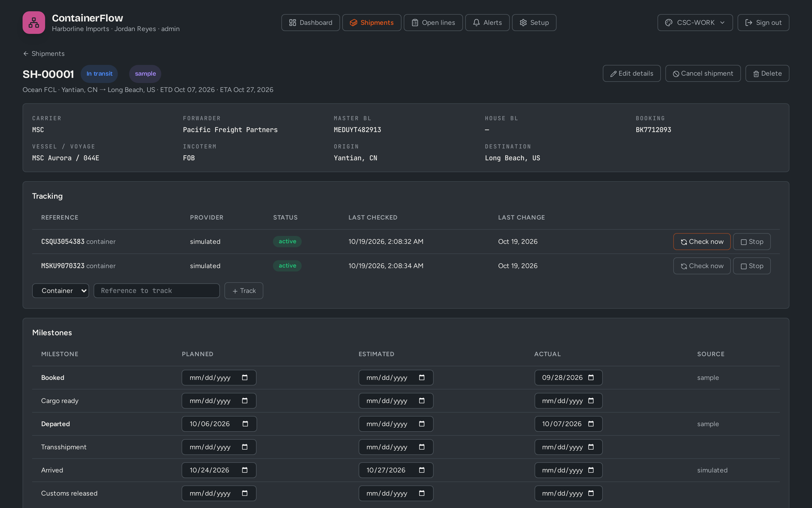Open calendar for Departed planned date
The image size is (812, 508).
pos(245,424)
